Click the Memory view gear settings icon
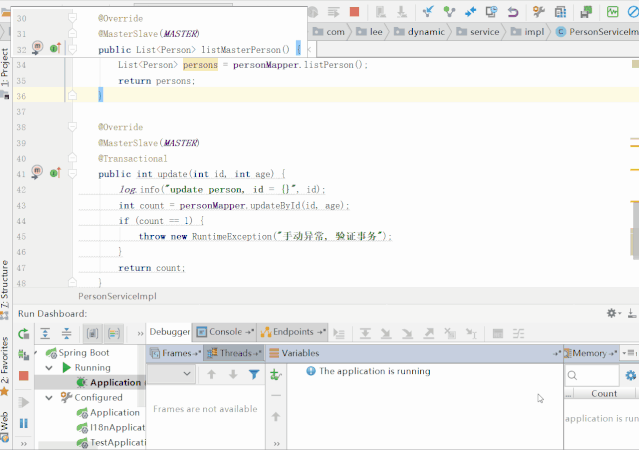The height and width of the screenshot is (450, 639). click(x=630, y=375)
